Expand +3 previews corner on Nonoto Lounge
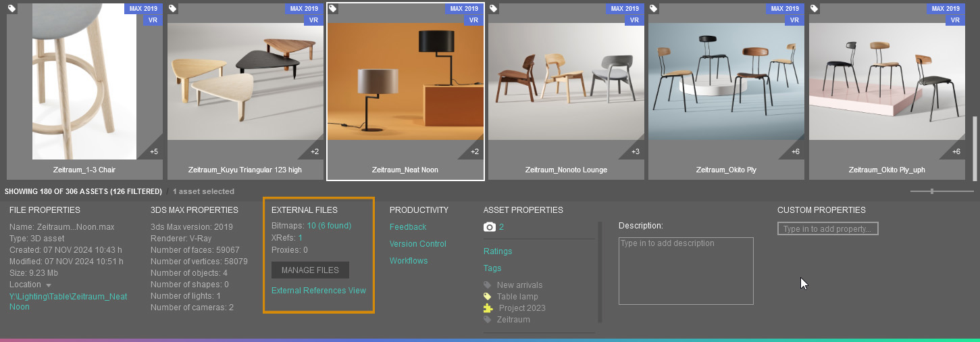980x342 pixels. [x=636, y=151]
